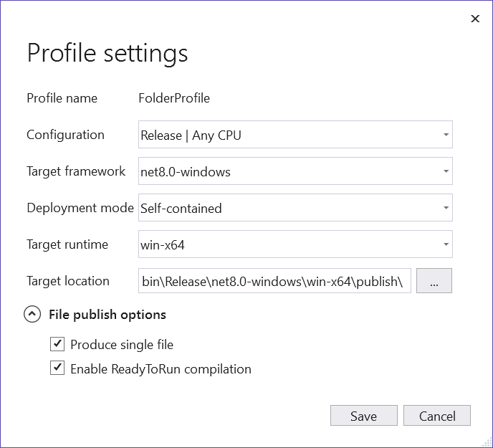This screenshot has width=493, height=448.
Task: Select the Release | Any CPU combo box
Action: (x=287, y=135)
